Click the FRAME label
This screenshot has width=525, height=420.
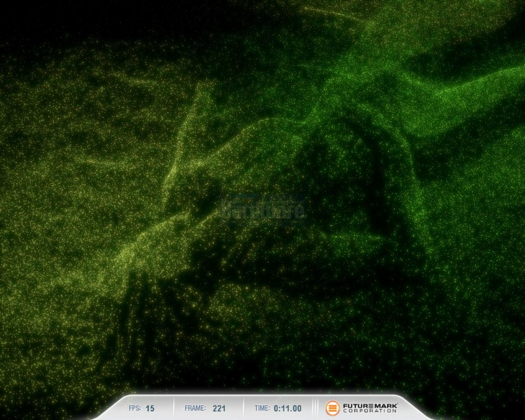pyautogui.click(x=195, y=408)
